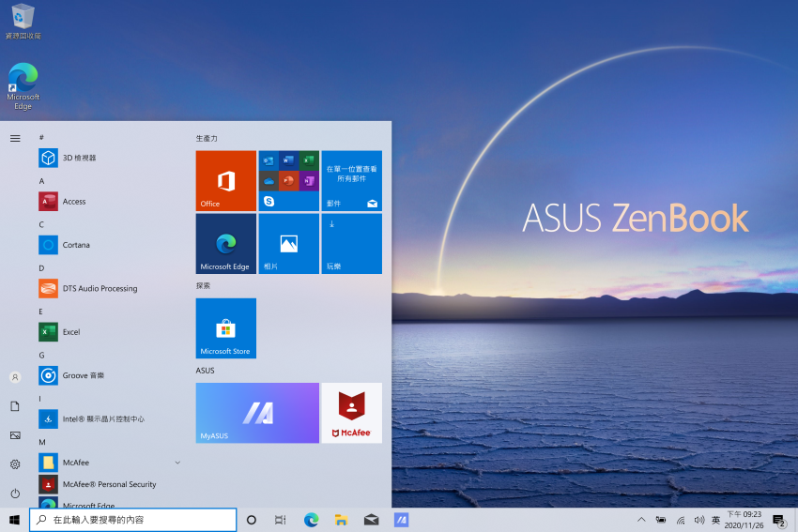Open Microsoft Edge desktop shortcut
Screen dimensions: 798x532
point(23,86)
